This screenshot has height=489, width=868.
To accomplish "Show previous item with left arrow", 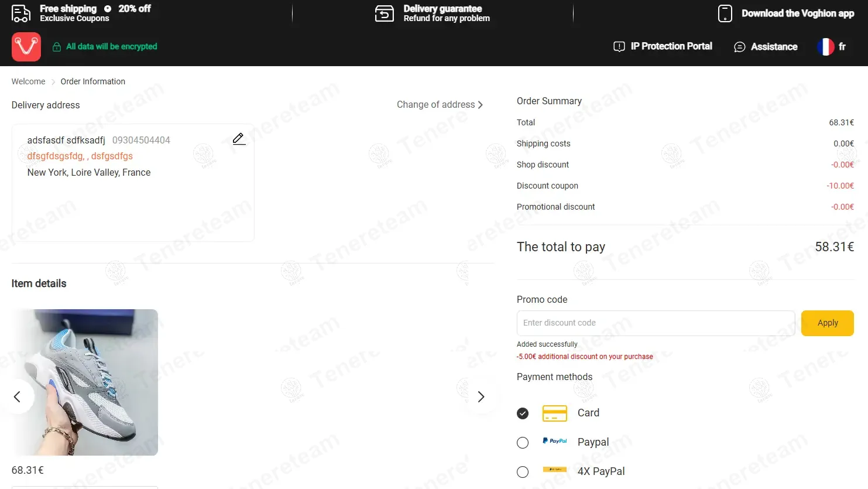I will (x=18, y=396).
